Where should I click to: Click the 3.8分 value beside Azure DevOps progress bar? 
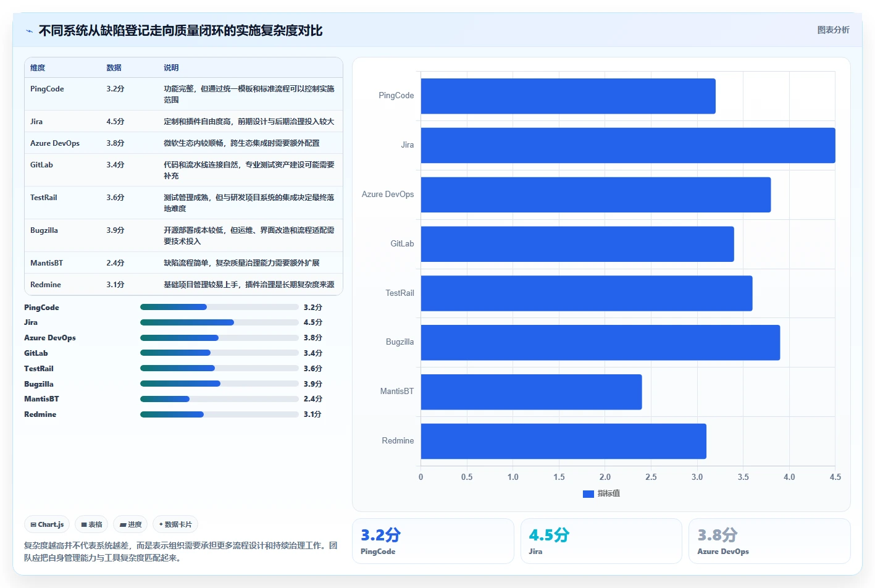pos(313,338)
